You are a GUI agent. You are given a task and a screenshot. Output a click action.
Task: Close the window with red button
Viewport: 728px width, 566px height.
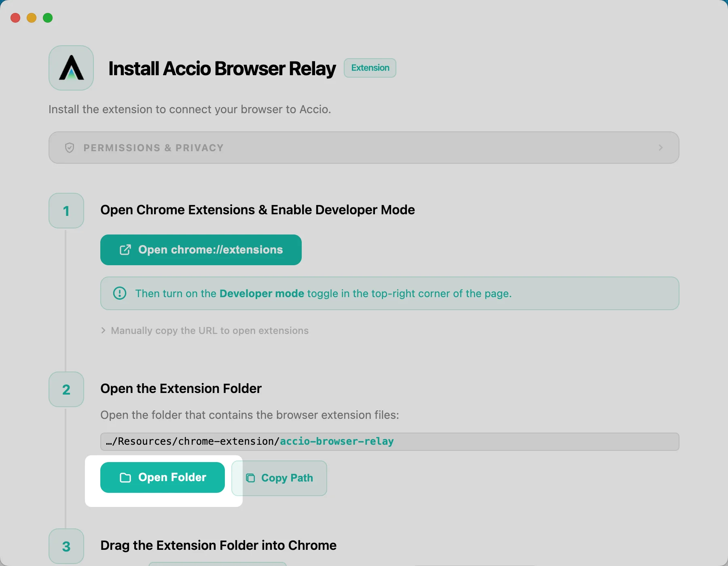coord(15,18)
